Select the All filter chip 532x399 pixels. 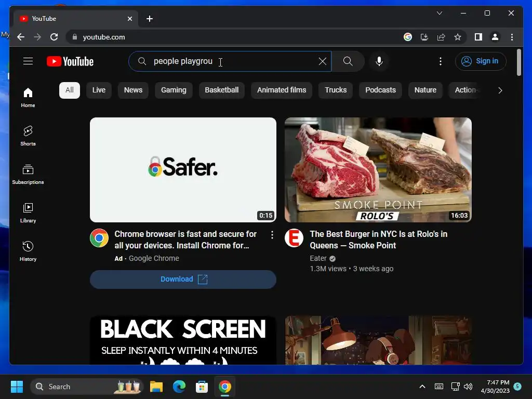70,90
